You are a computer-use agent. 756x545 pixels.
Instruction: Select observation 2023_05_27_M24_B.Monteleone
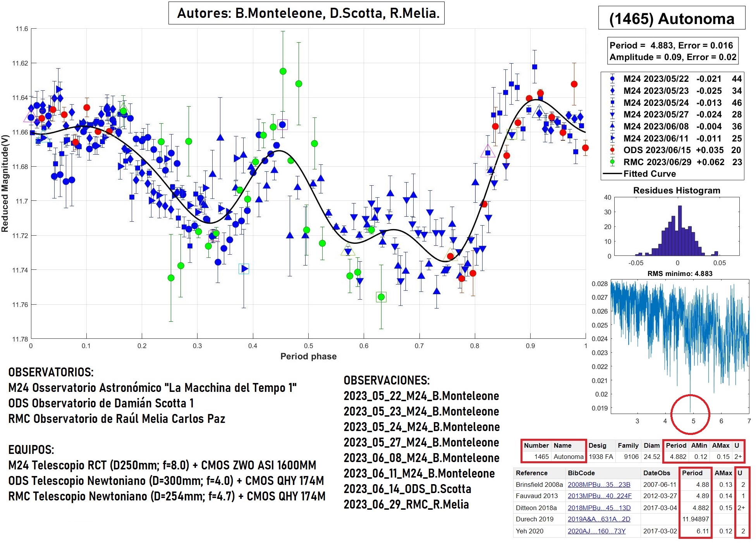click(421, 442)
